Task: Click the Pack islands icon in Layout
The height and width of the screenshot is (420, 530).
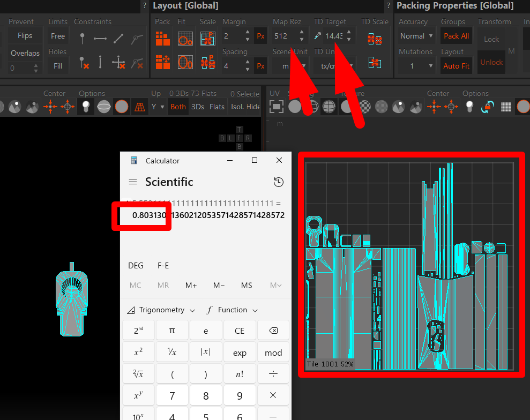Action: pyautogui.click(x=162, y=38)
